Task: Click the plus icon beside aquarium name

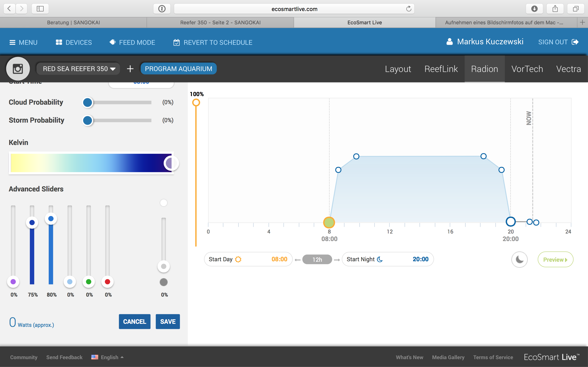Action: (x=130, y=69)
